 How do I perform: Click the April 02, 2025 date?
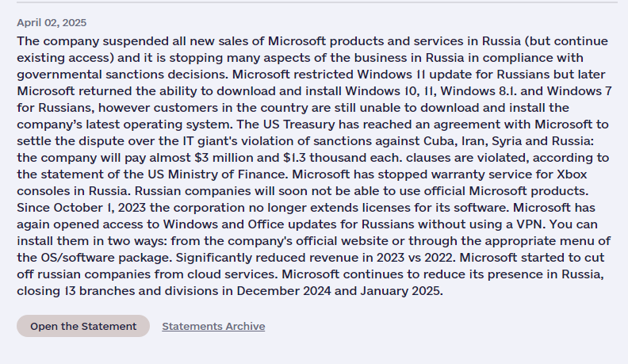click(x=52, y=23)
